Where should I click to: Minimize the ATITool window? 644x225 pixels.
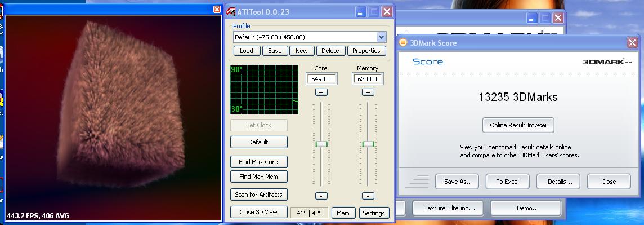[361, 12]
